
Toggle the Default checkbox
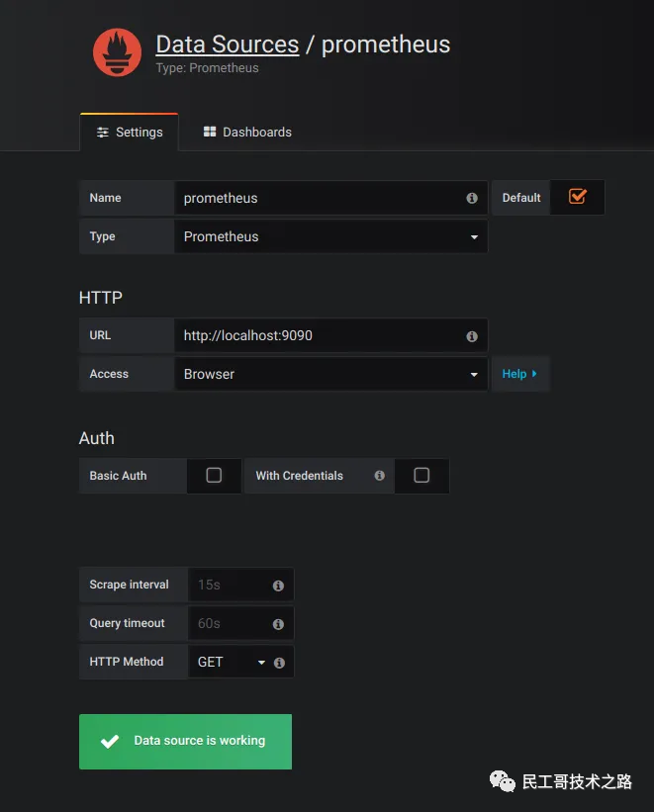pyautogui.click(x=577, y=197)
